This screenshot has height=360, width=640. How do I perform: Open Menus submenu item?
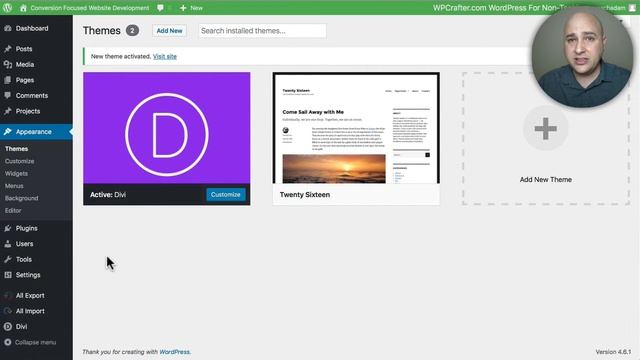tap(14, 185)
